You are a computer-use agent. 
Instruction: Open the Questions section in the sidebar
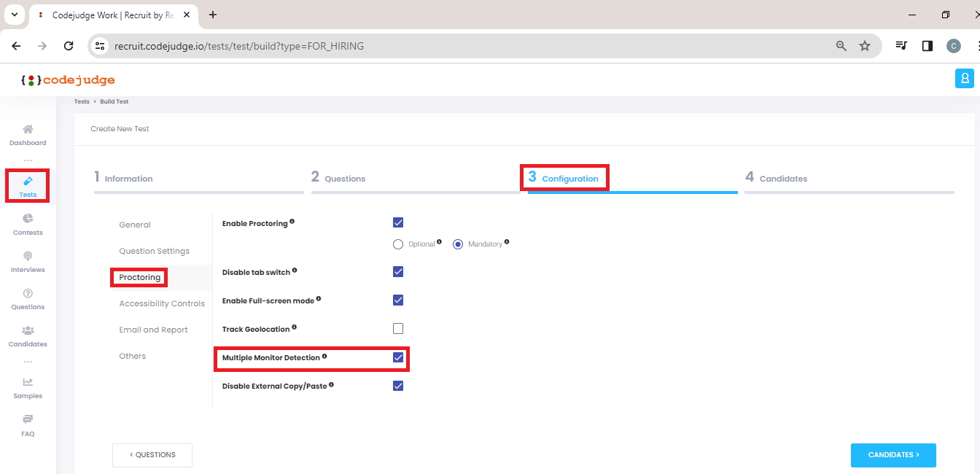click(x=27, y=300)
